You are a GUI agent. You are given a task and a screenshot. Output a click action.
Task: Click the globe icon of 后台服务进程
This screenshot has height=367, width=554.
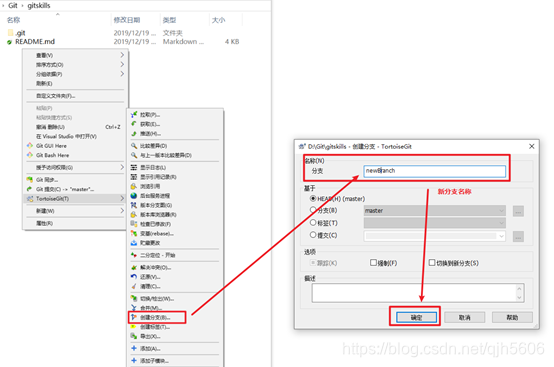click(134, 196)
